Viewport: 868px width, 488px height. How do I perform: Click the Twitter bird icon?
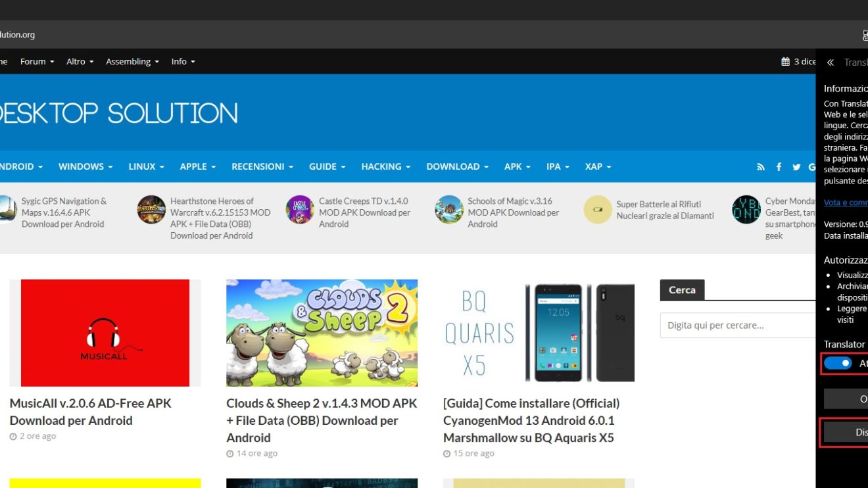796,167
